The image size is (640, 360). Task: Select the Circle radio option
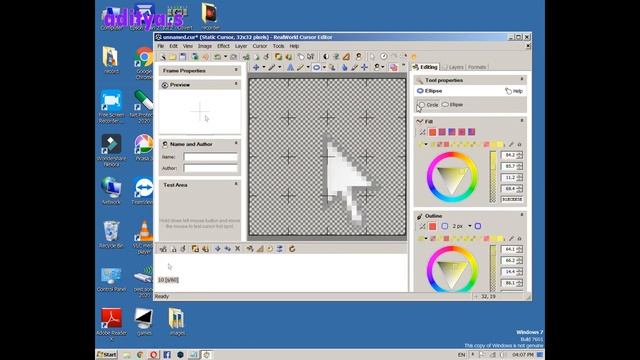pyautogui.click(x=428, y=105)
